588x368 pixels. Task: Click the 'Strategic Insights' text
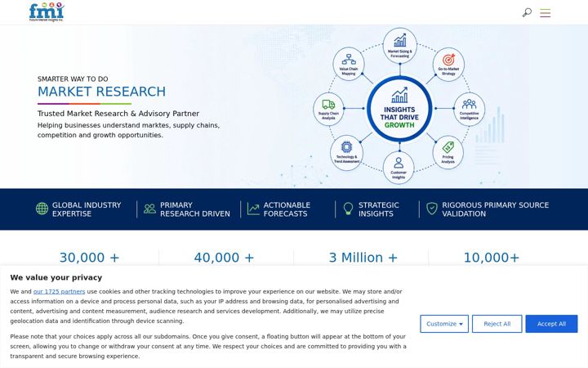click(x=379, y=209)
